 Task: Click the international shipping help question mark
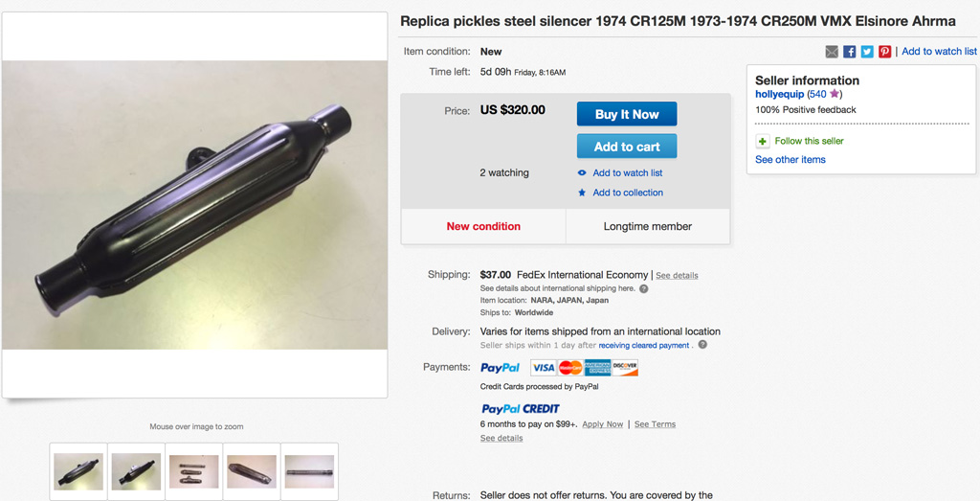pyautogui.click(x=643, y=288)
